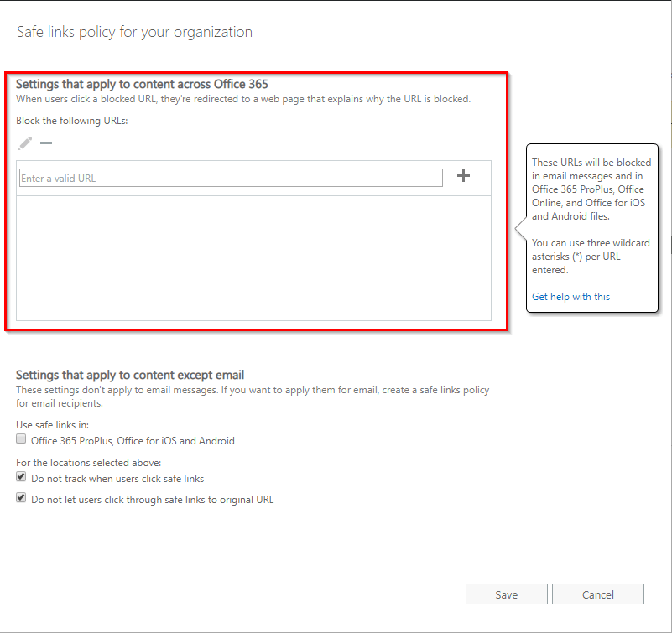672x633 pixels.
Task: Click the Cancel button
Action: [597, 594]
